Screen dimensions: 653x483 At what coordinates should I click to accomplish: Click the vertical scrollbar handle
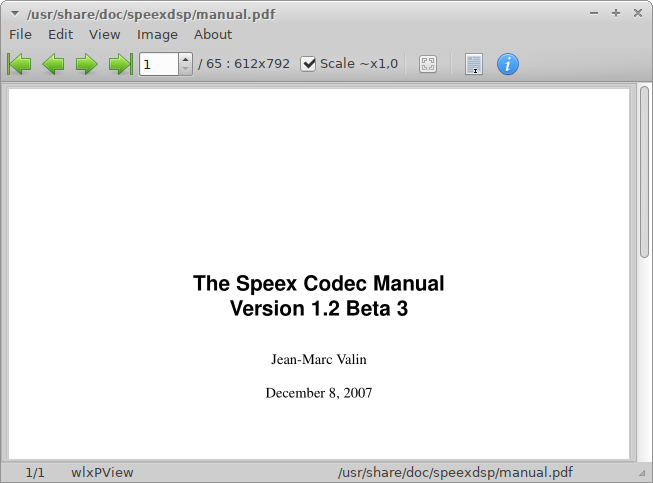click(644, 172)
